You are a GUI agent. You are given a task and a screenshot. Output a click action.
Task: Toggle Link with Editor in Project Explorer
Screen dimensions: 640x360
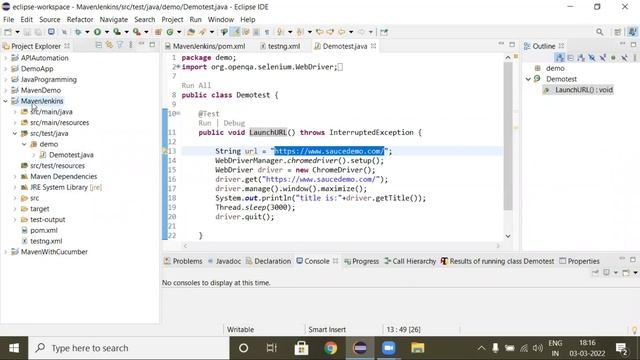[109, 45]
